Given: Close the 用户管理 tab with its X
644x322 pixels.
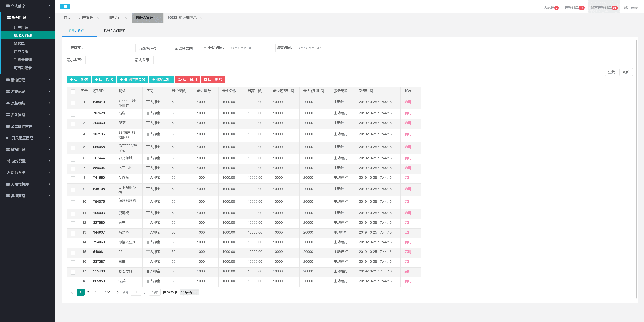Looking at the screenshot, I should pyautogui.click(x=98, y=18).
